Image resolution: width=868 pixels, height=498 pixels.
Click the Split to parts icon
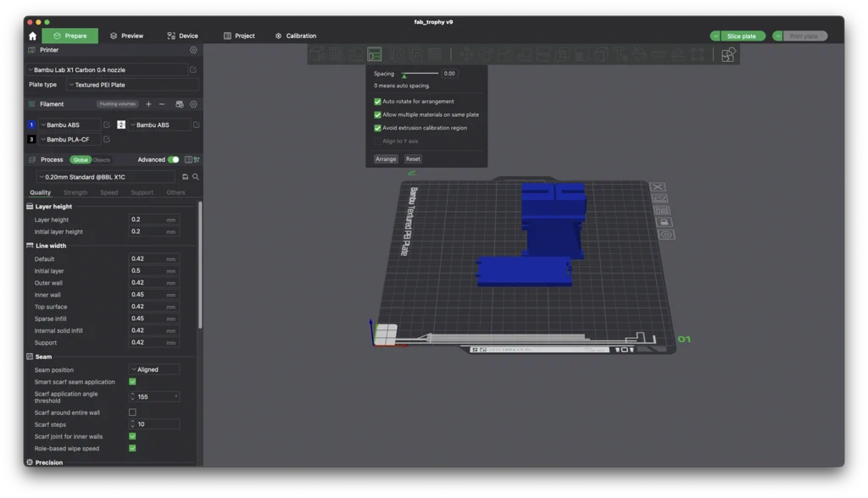[415, 54]
